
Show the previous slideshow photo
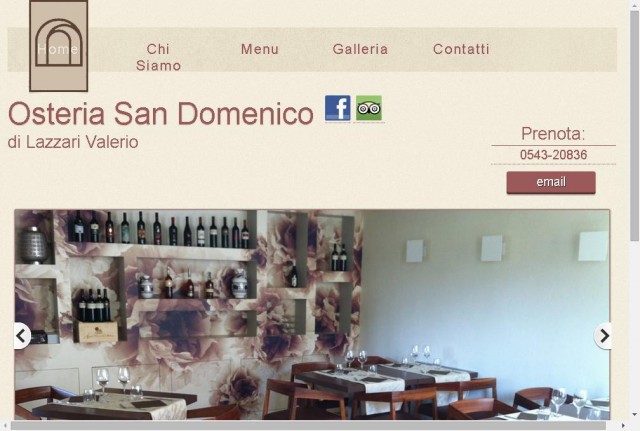[x=21, y=336]
